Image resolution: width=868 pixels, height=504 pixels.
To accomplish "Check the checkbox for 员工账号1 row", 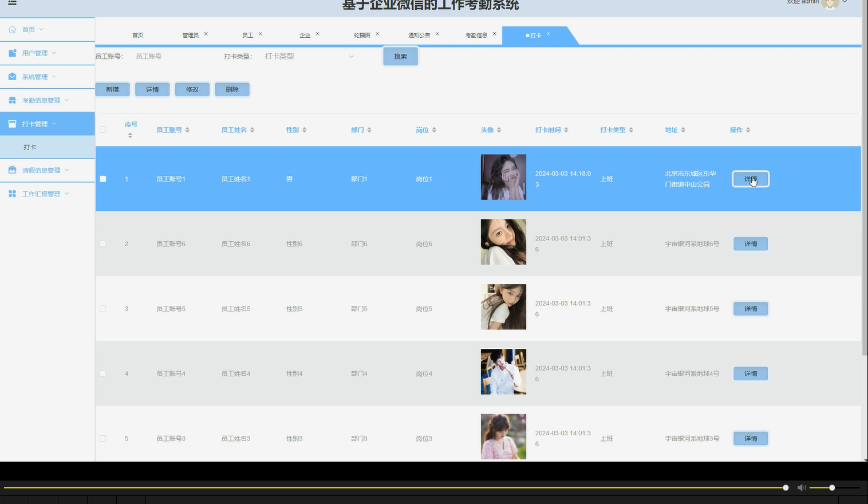I will [103, 179].
